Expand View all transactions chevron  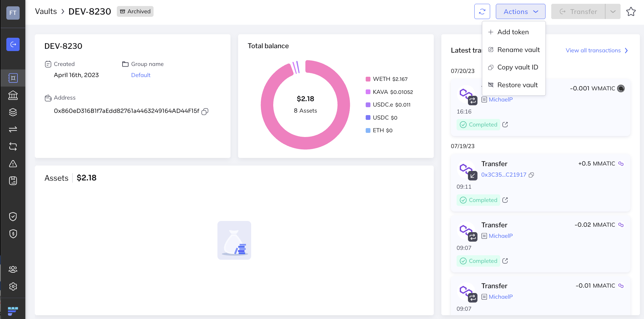[x=626, y=51]
